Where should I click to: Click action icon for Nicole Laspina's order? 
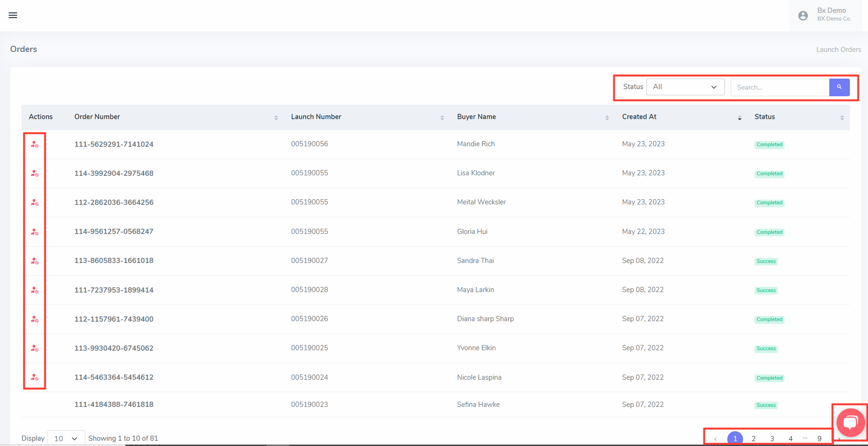tap(34, 377)
